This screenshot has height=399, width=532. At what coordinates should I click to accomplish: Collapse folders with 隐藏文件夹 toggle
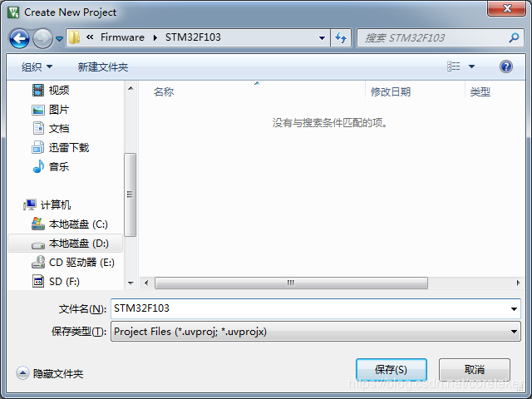coord(50,373)
